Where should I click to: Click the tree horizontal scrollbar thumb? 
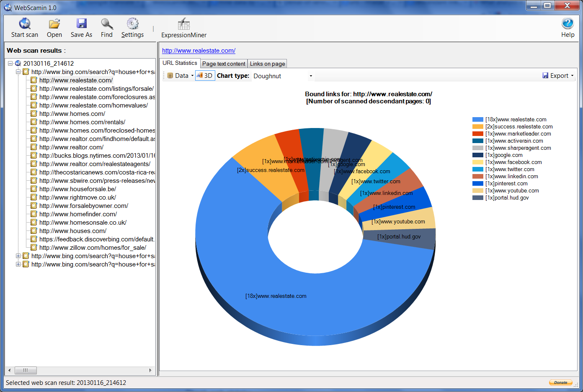pyautogui.click(x=26, y=370)
